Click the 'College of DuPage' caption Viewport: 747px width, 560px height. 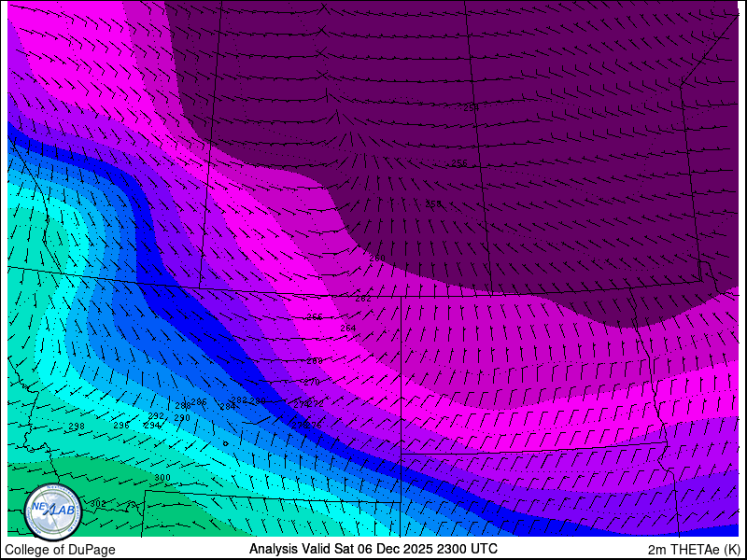pos(60,550)
